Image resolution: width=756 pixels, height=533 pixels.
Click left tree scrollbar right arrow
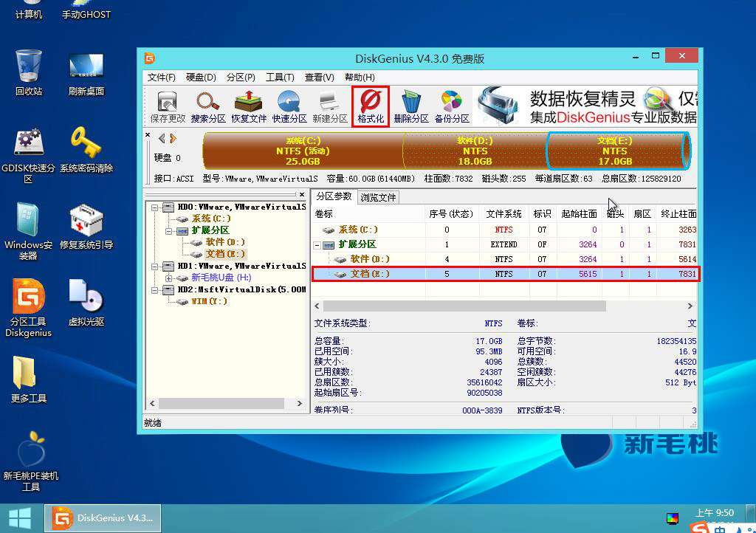point(300,403)
